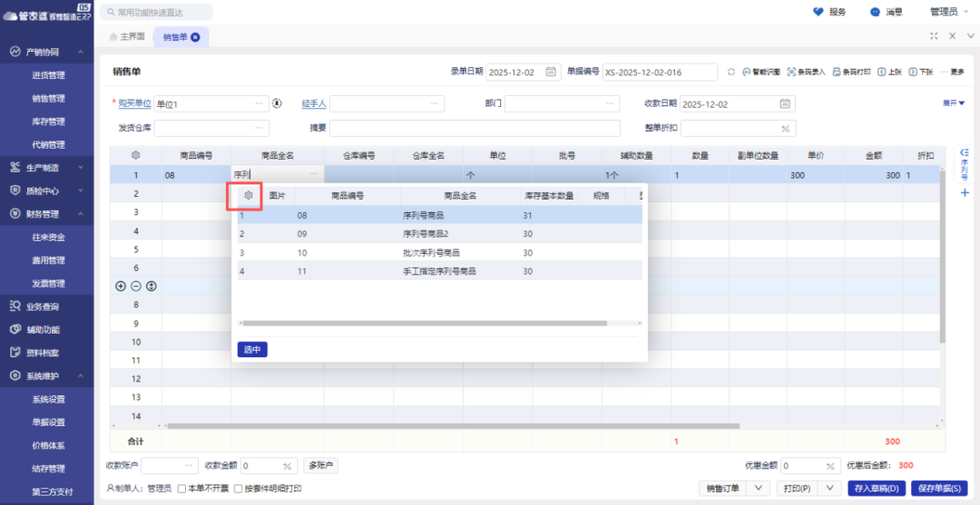Click the refresh icon beside 单据编号

tap(730, 72)
